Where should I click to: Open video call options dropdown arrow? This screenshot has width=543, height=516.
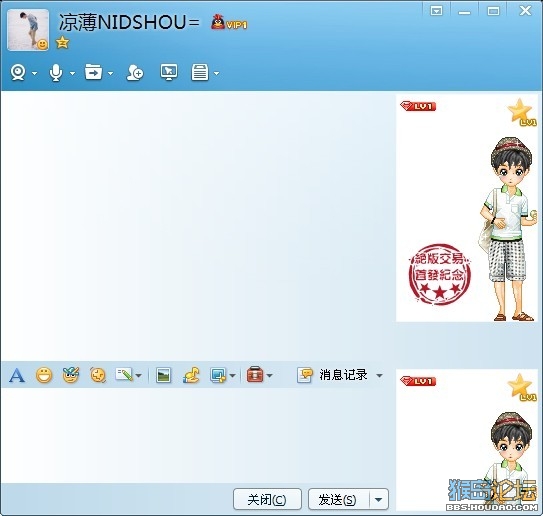pos(34,73)
